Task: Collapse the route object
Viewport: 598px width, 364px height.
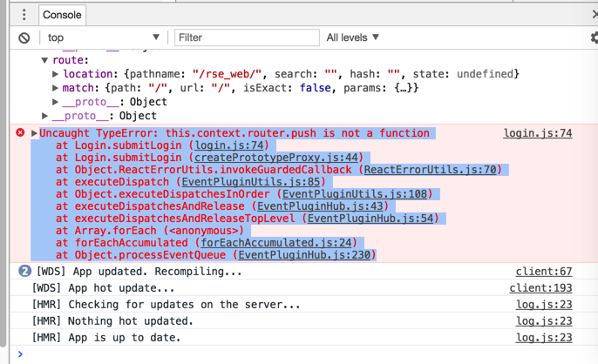Action: pyautogui.click(x=45, y=61)
